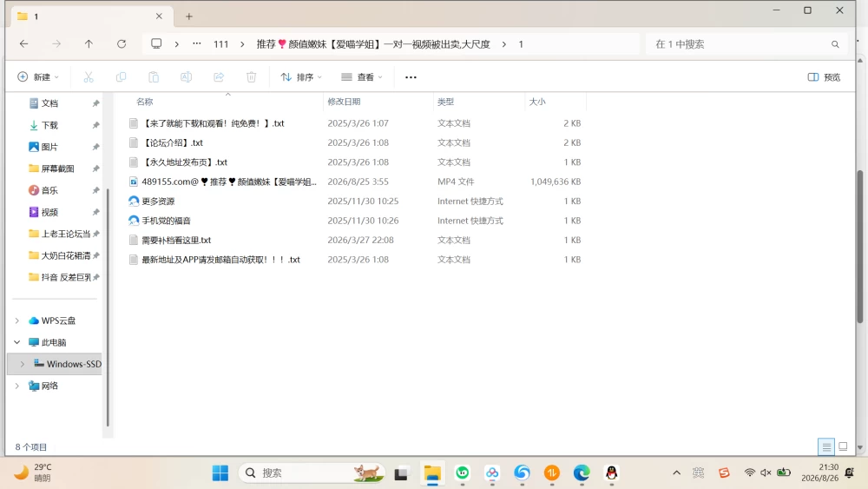Open Task View on the taskbar

tap(401, 473)
